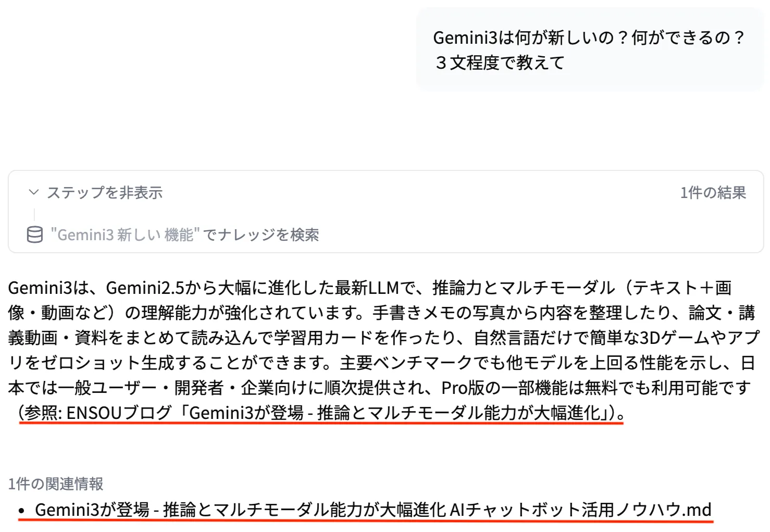Click the 1件の関連情報 heading
This screenshot has height=532, width=770.
coord(56,484)
